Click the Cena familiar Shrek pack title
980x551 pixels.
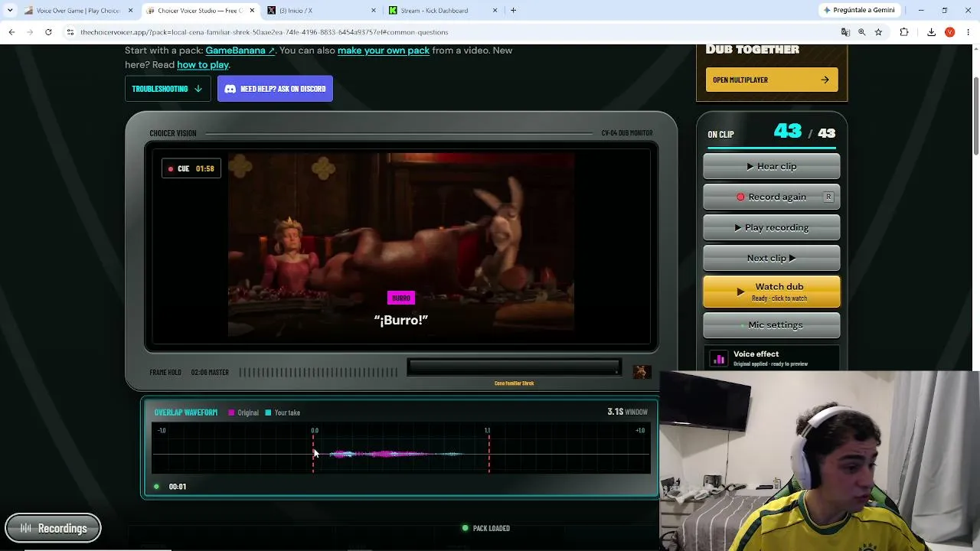click(514, 383)
